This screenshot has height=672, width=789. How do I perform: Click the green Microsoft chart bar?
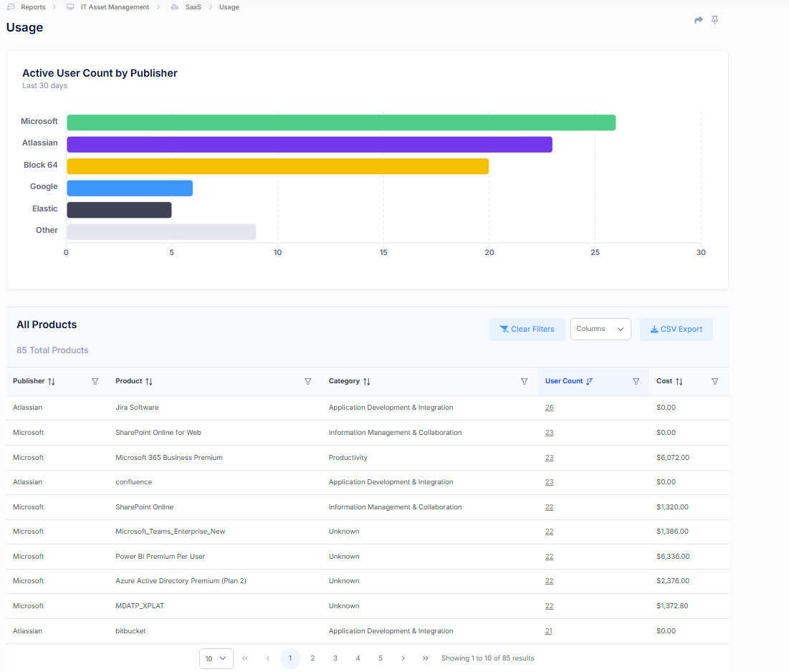(341, 123)
